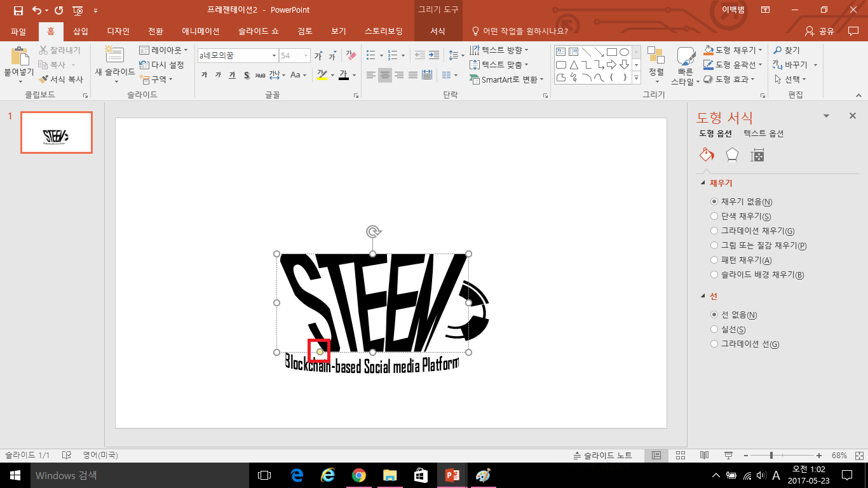Select the right arrow shape in gallery

(611, 65)
